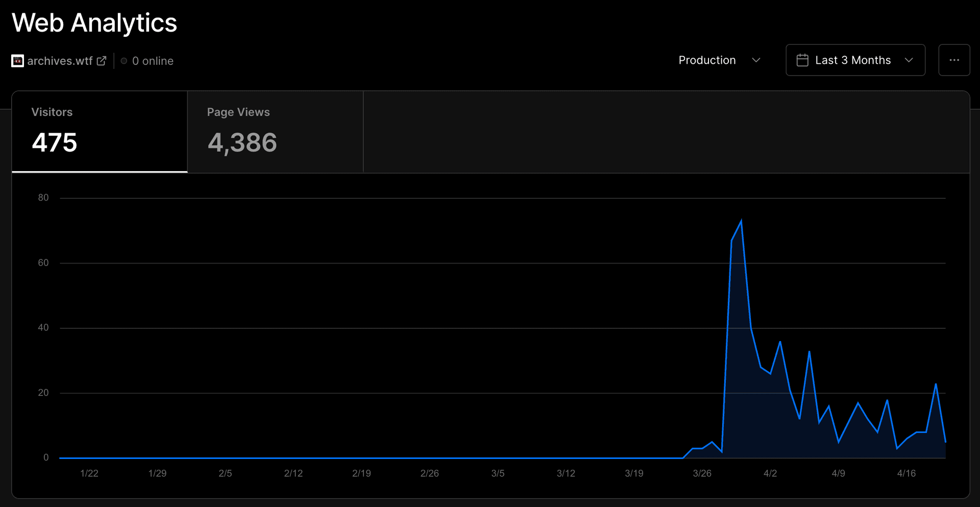This screenshot has height=507, width=980.
Task: Expand the Last 3 Months chevron arrow
Action: [x=909, y=60]
